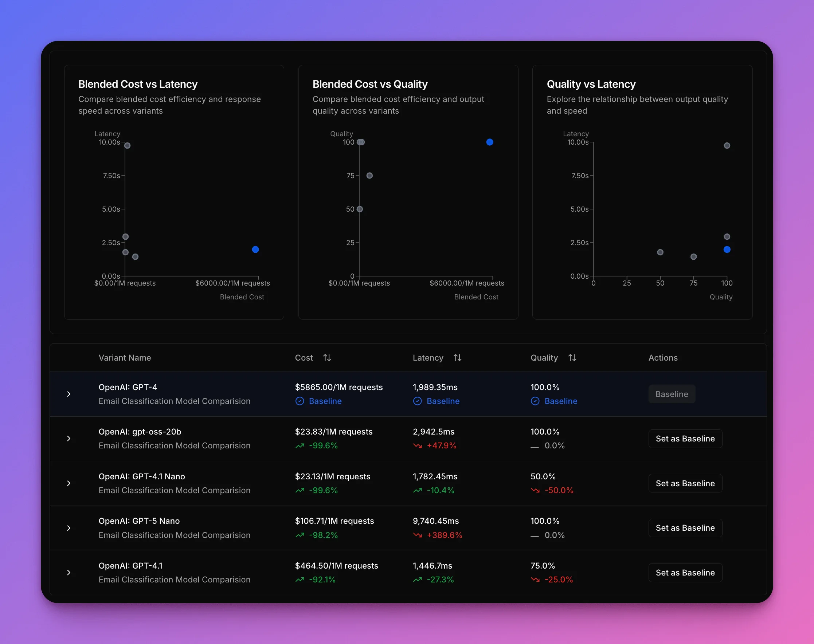Expand the OpenAI: gpt-oss-20b row

69,439
